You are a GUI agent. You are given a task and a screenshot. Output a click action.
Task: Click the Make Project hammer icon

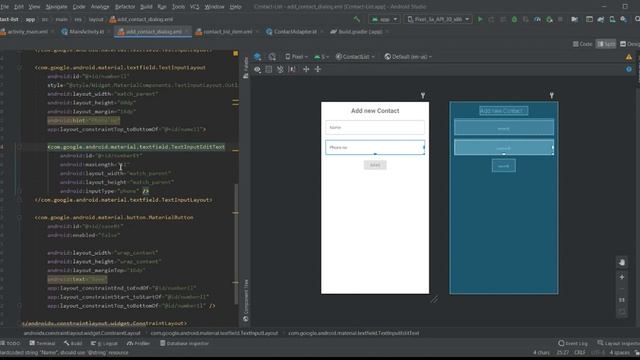357,19
